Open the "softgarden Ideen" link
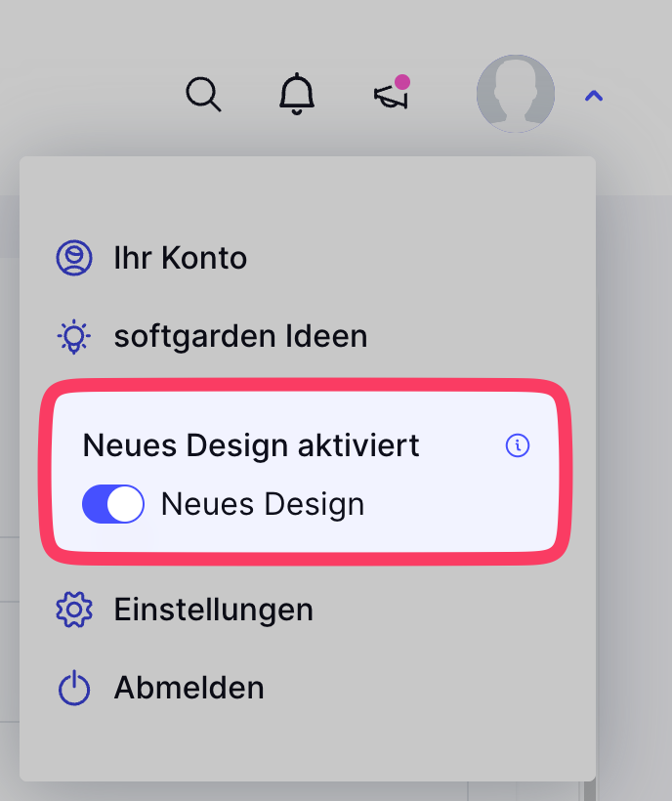The width and height of the screenshot is (672, 801). click(240, 336)
